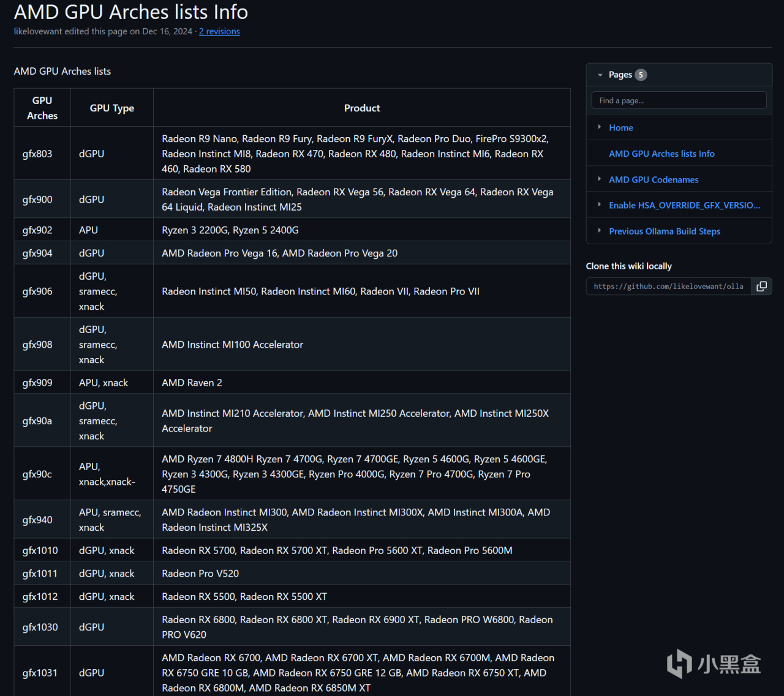
Task: Click the gfx900 table cell
Action: click(42, 200)
